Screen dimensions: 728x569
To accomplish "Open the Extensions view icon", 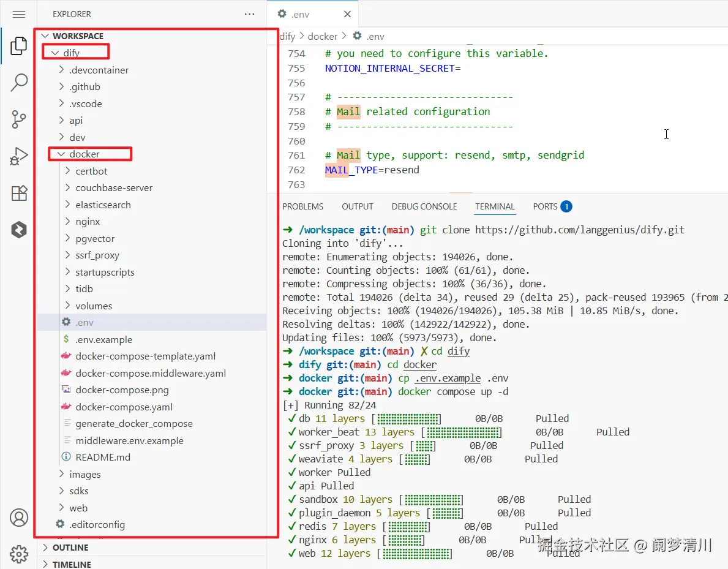I will 18,193.
